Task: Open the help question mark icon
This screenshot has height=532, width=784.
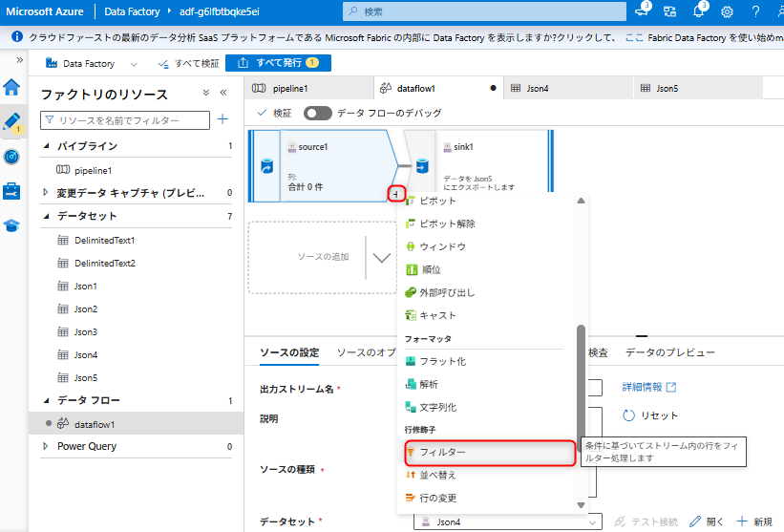Action: 755,11
